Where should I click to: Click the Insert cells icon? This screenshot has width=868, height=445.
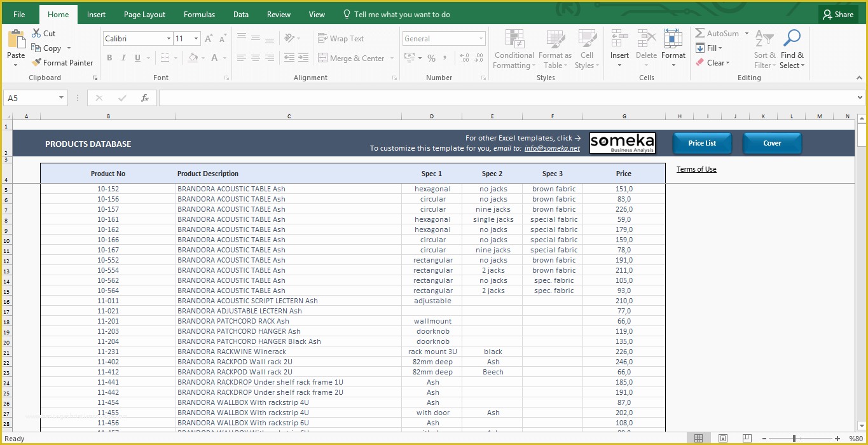tap(619, 39)
